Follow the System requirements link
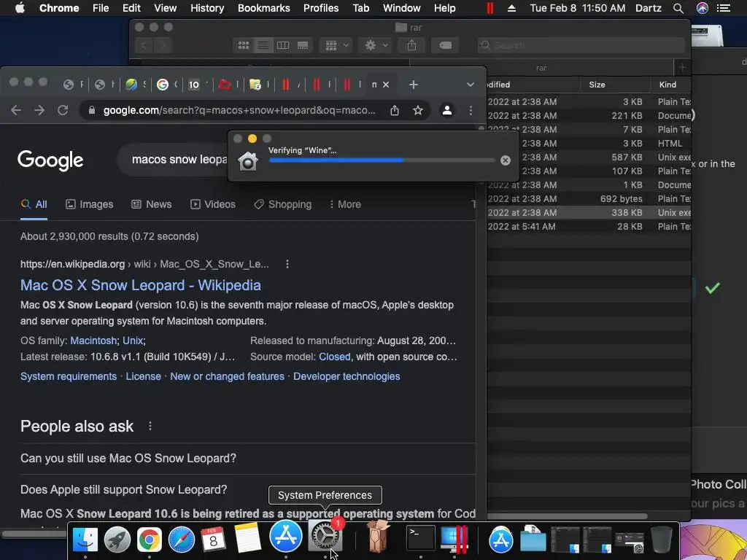 (69, 376)
